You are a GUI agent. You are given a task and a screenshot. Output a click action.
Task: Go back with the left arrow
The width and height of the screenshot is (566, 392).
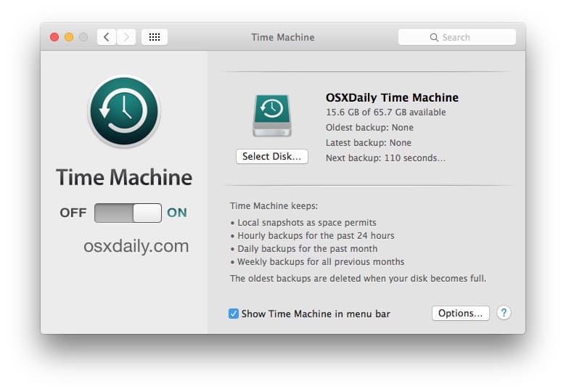click(107, 37)
